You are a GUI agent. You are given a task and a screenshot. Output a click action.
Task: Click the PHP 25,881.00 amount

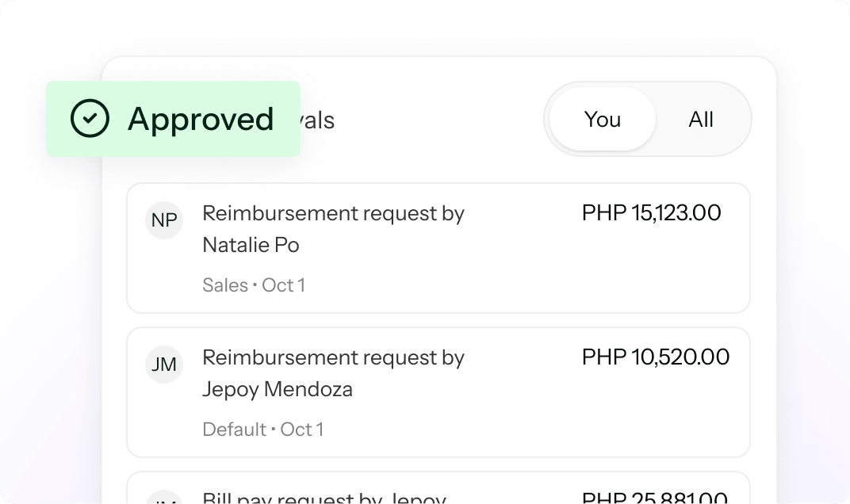[655, 497]
